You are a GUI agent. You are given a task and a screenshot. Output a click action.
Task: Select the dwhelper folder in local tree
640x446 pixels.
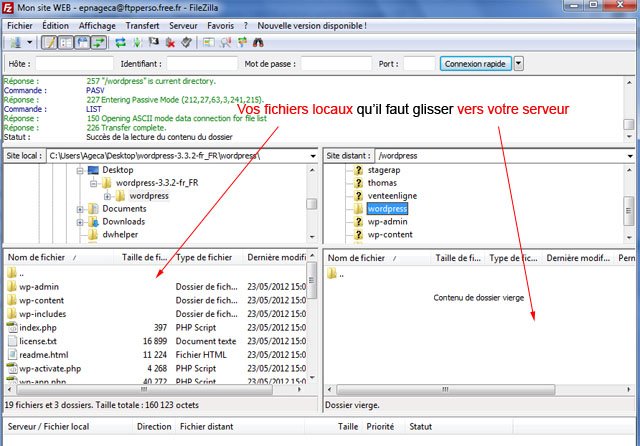pyautogui.click(x=120, y=235)
